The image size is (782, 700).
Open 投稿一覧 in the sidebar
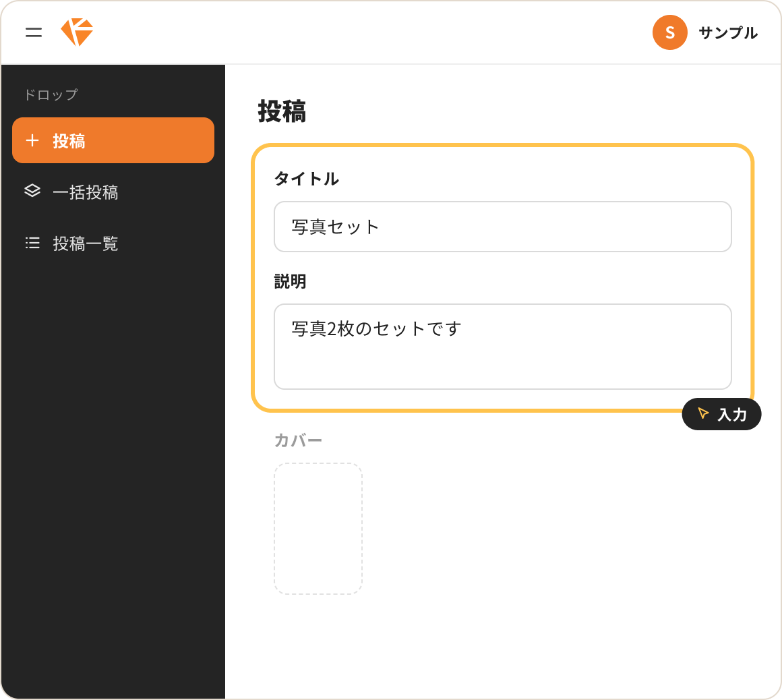tap(113, 243)
